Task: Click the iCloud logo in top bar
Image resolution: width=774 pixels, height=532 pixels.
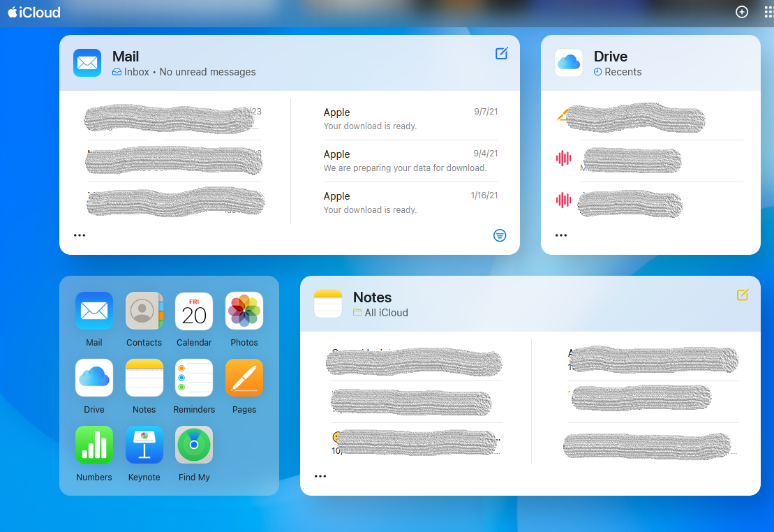Action: [x=34, y=13]
